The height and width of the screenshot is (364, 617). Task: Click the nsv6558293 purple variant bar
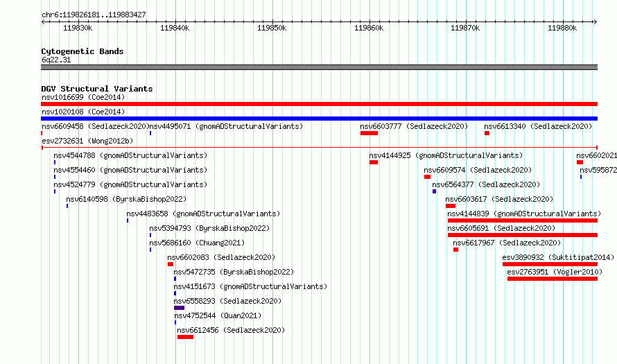[179, 308]
